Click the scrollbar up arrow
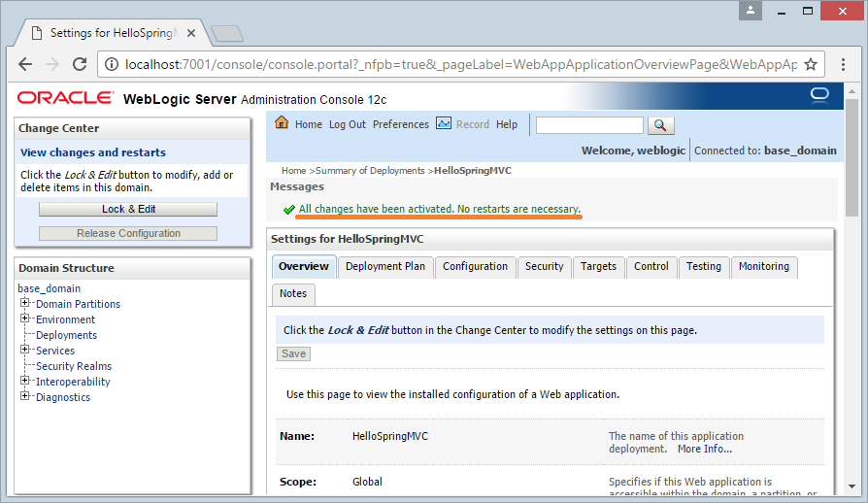Screen dimensions: 868x503 pos(851,90)
